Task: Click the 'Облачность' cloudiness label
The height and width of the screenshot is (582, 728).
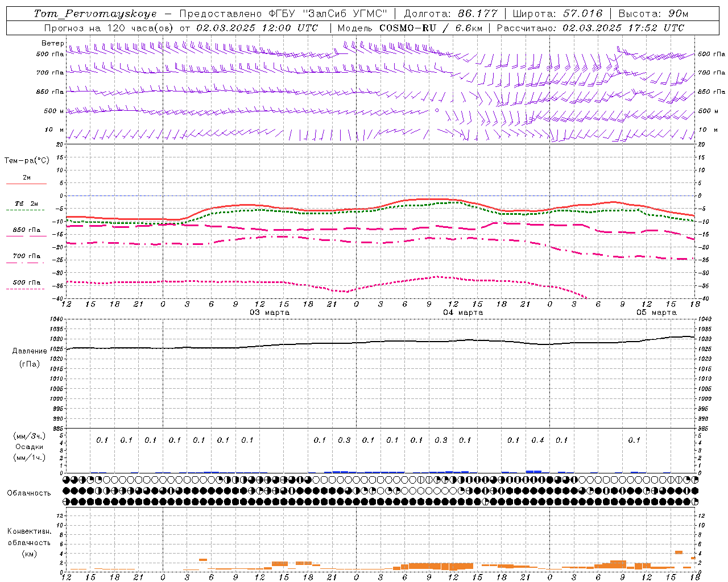Action: pyautogui.click(x=29, y=493)
